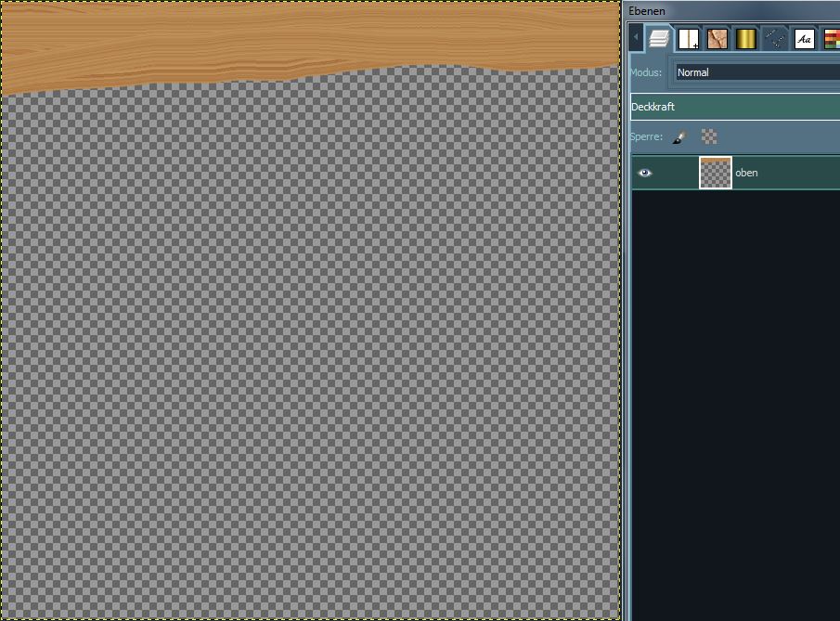Toggle the lock pixels paintbrush icon
The height and width of the screenshot is (621, 840).
[x=679, y=137]
